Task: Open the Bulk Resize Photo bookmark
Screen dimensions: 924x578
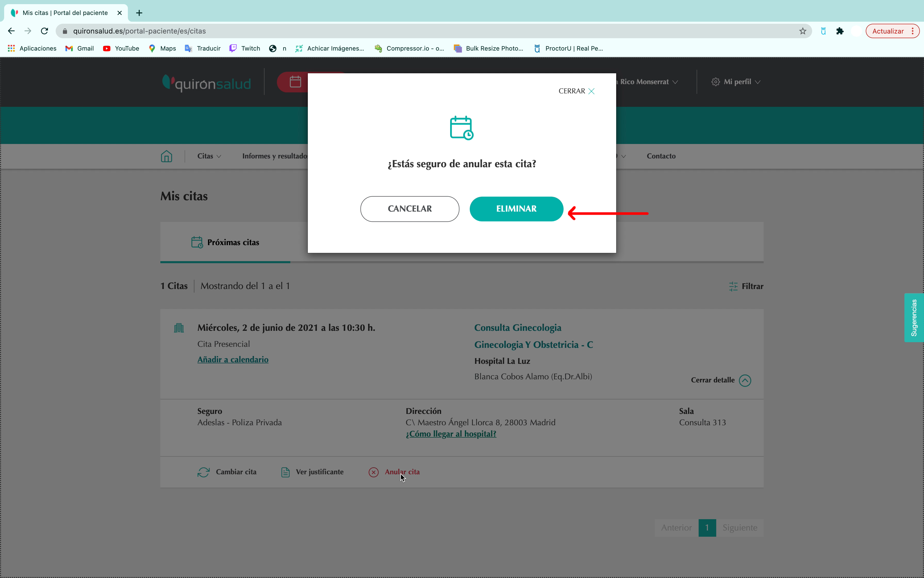Action: (x=488, y=48)
